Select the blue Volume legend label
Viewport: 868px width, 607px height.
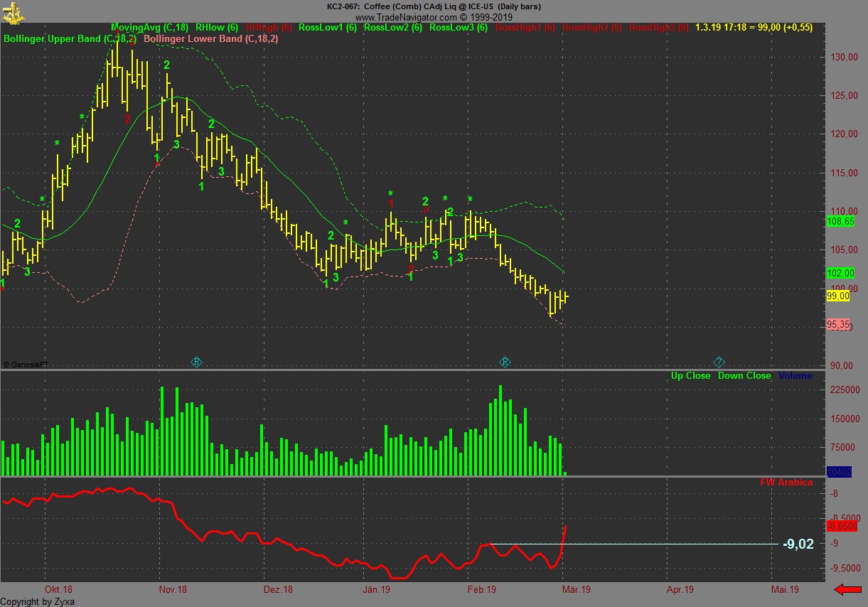tap(795, 375)
